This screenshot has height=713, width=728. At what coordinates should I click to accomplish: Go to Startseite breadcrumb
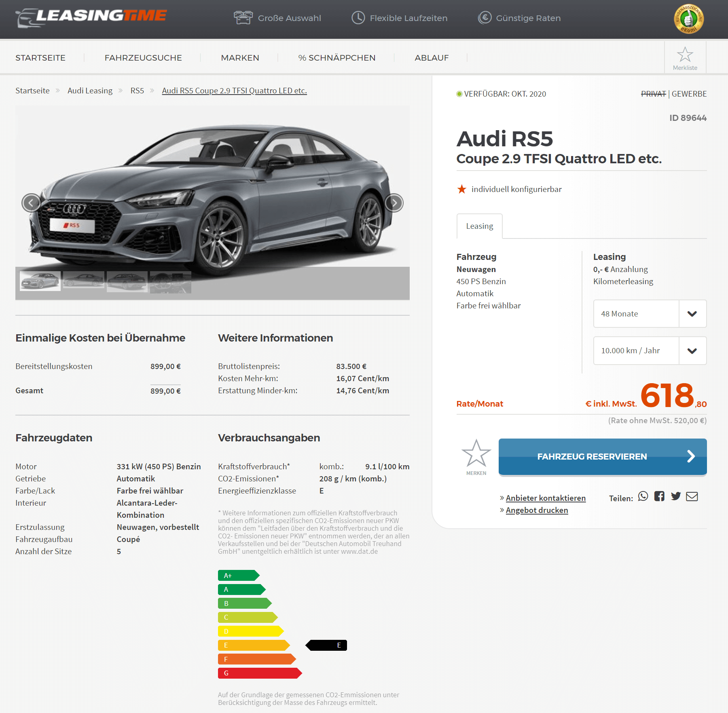tap(32, 91)
